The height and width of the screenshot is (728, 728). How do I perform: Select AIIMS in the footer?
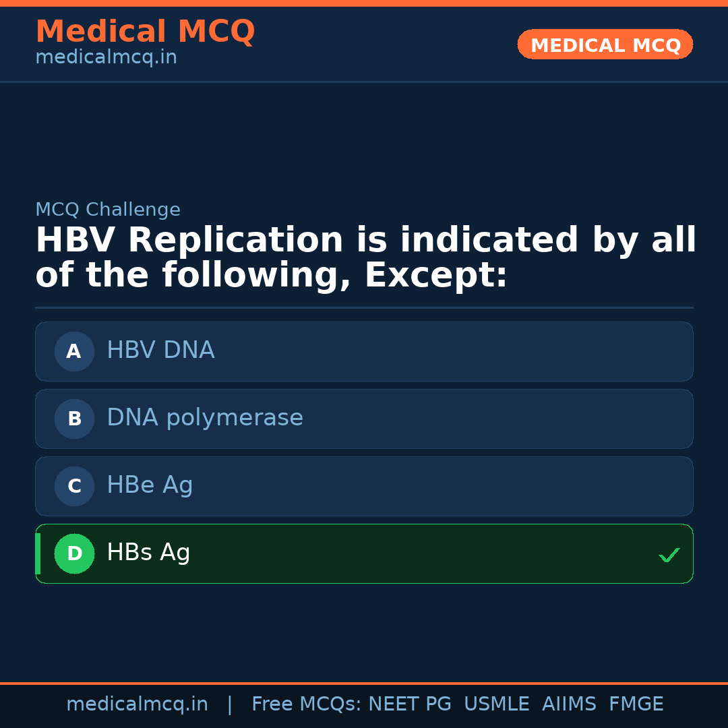pos(569,704)
